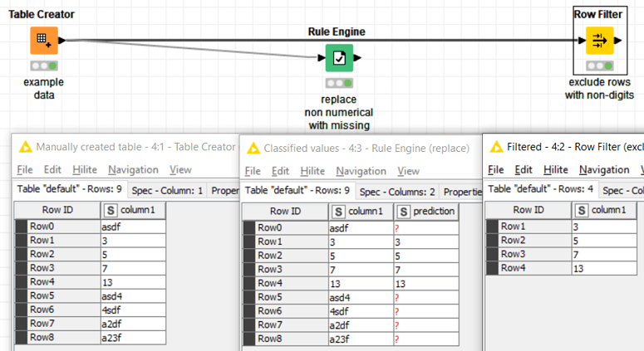
Task: Click warning icon in Manually created table window
Action: tap(26, 147)
